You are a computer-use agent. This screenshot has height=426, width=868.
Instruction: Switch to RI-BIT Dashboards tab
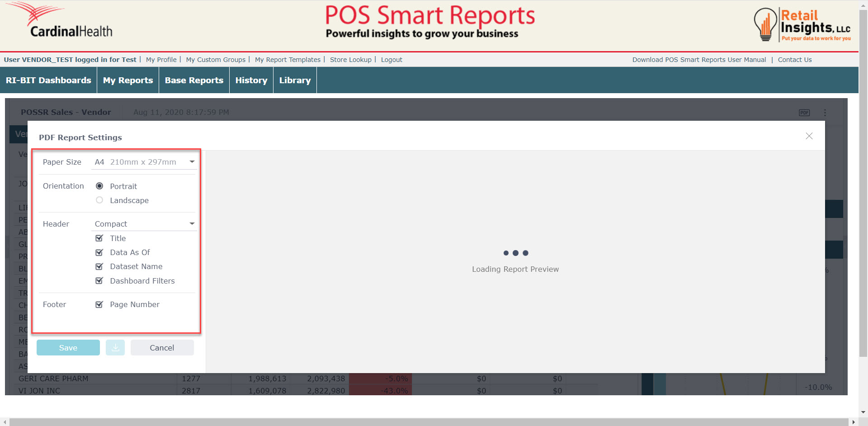point(48,80)
